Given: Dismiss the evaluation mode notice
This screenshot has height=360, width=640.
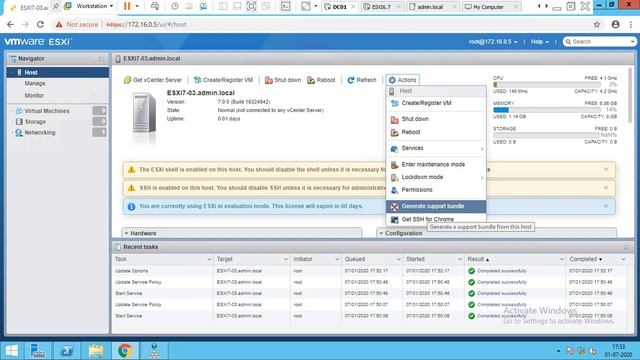Looking at the screenshot, I should [606, 206].
